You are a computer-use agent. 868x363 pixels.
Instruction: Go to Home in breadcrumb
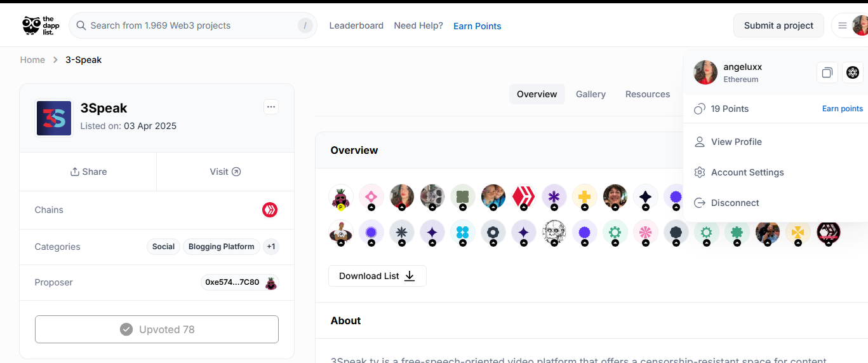pyautogui.click(x=32, y=60)
